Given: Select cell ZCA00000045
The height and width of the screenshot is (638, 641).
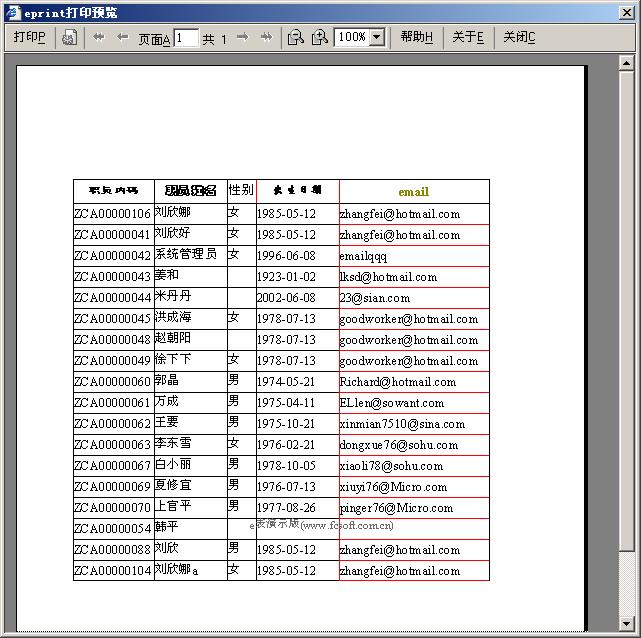Looking at the screenshot, I should [114, 319].
